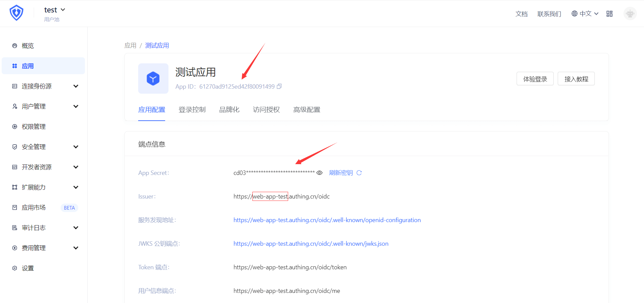Switch to the 品牌化 tab

pyautogui.click(x=229, y=110)
